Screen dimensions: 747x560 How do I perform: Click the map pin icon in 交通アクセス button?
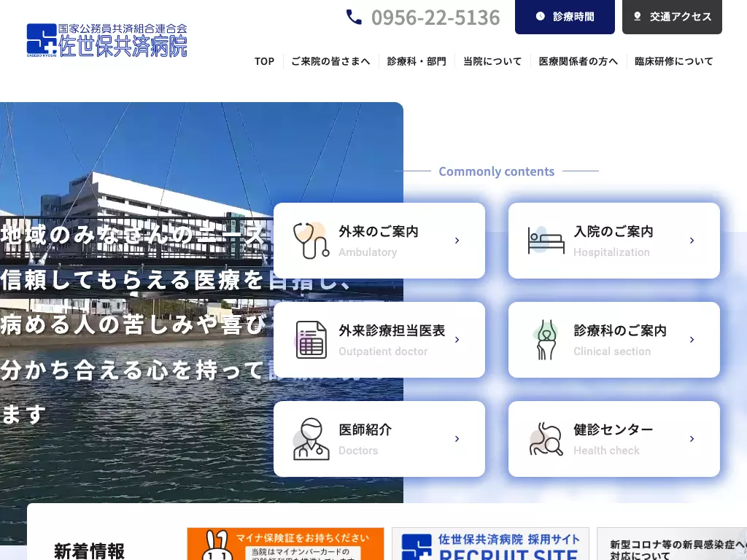click(x=638, y=16)
